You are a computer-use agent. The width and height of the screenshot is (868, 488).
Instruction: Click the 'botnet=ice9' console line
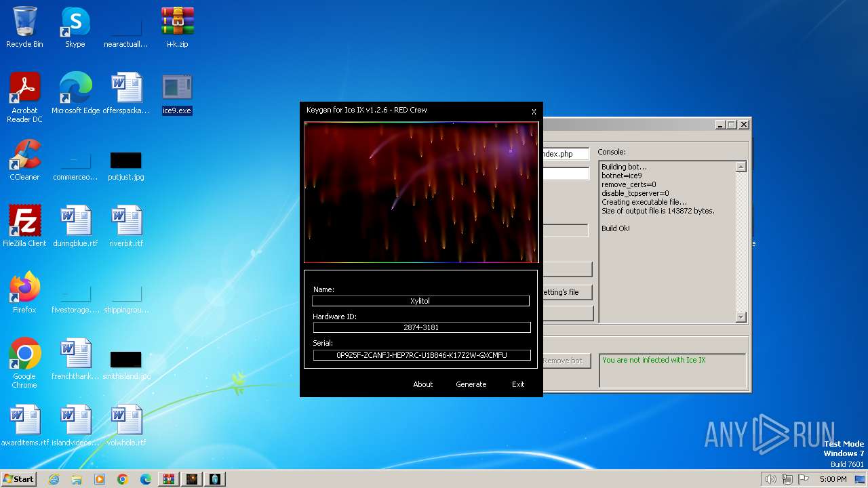(x=622, y=176)
